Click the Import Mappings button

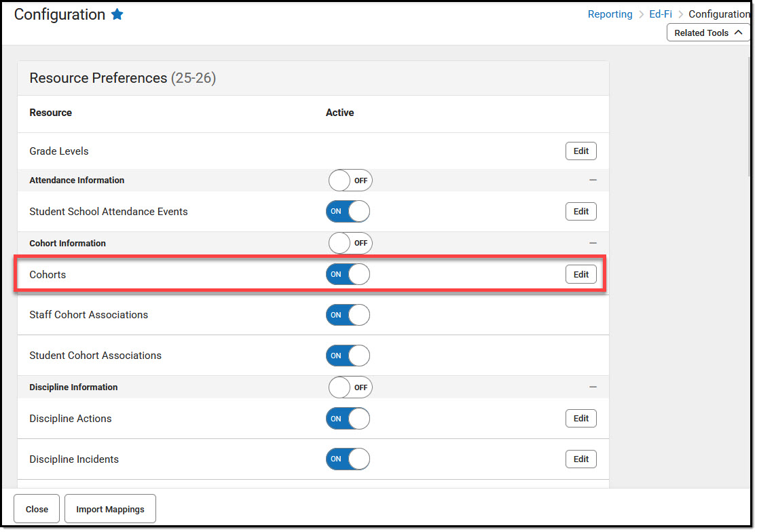[110, 509]
